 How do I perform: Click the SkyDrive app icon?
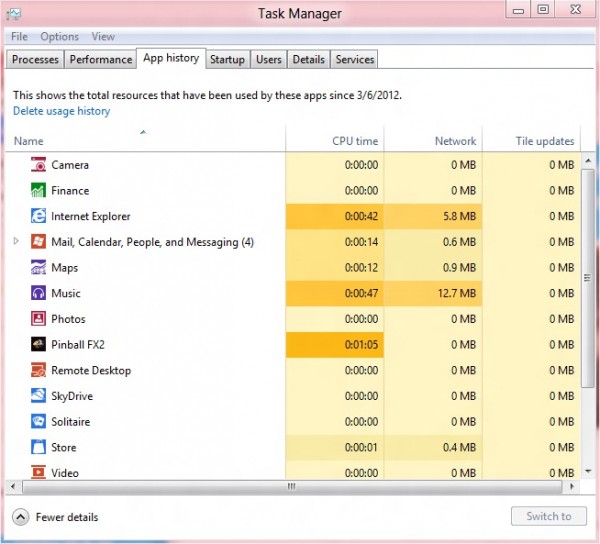38,396
